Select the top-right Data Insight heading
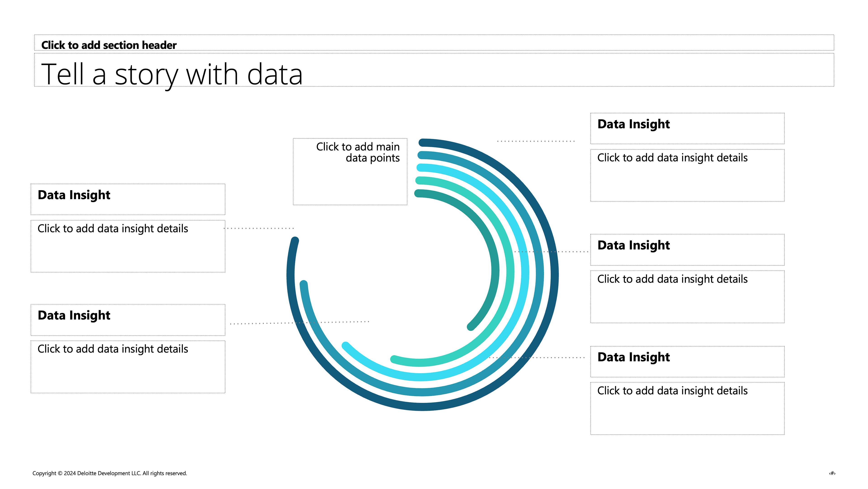This screenshot has height=489, width=868. pos(687,128)
